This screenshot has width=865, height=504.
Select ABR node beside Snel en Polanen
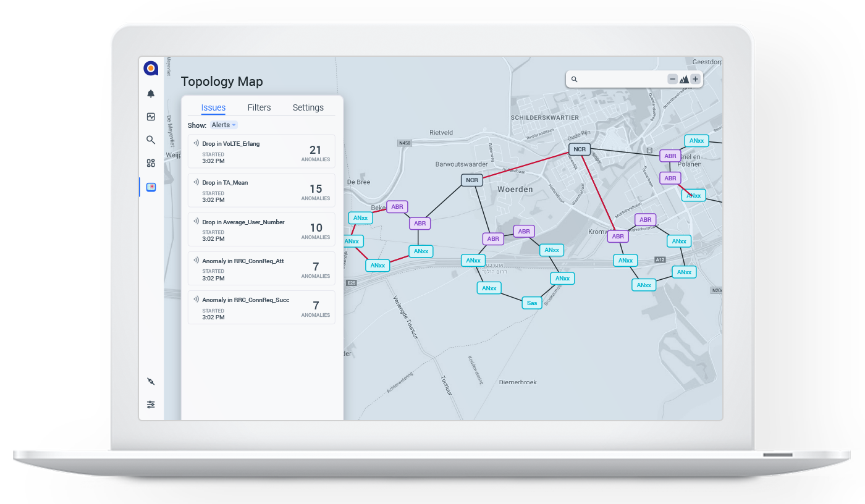pos(670,156)
